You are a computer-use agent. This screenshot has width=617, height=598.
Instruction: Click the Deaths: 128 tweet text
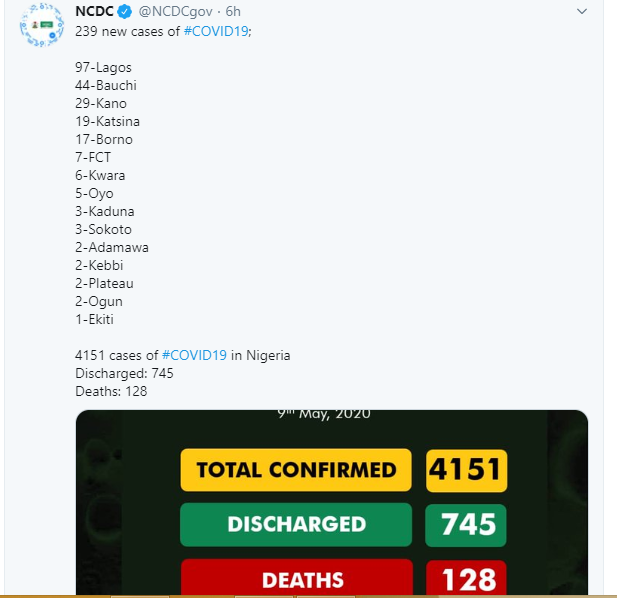point(111,391)
